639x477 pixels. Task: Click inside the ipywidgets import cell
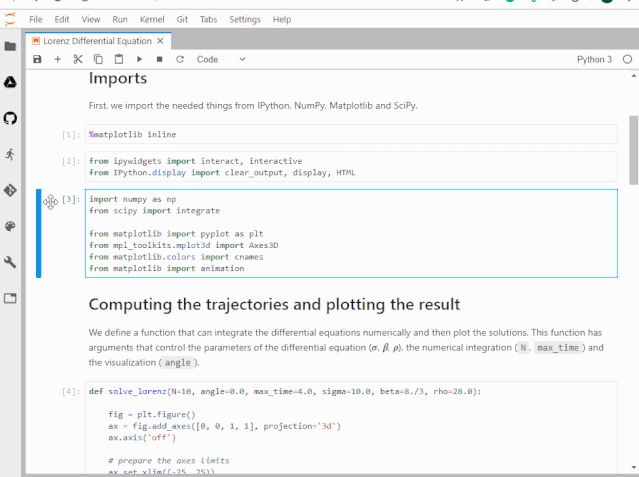click(351, 167)
